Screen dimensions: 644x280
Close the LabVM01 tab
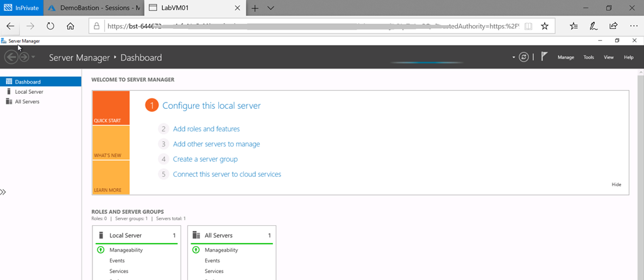coord(237,8)
